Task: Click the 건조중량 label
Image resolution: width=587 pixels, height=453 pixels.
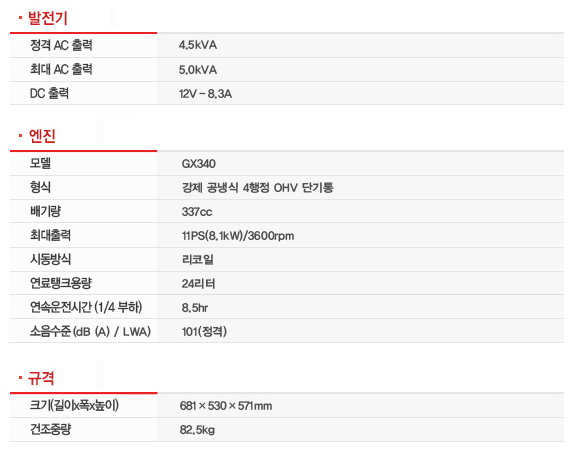Action: [x=51, y=429]
